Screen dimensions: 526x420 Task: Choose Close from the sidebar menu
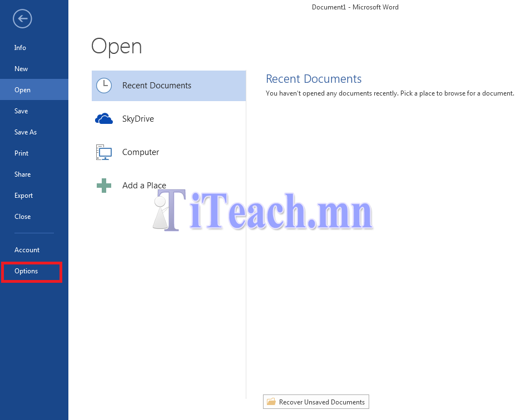click(23, 217)
